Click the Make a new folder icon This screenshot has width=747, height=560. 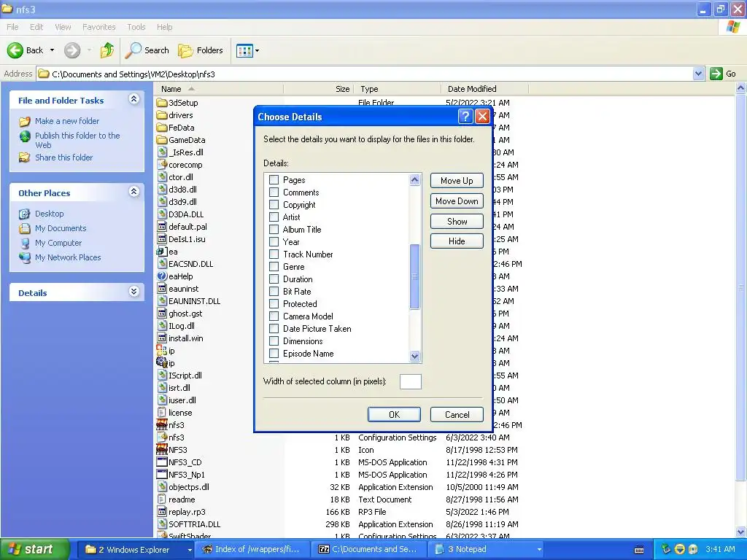click(25, 122)
